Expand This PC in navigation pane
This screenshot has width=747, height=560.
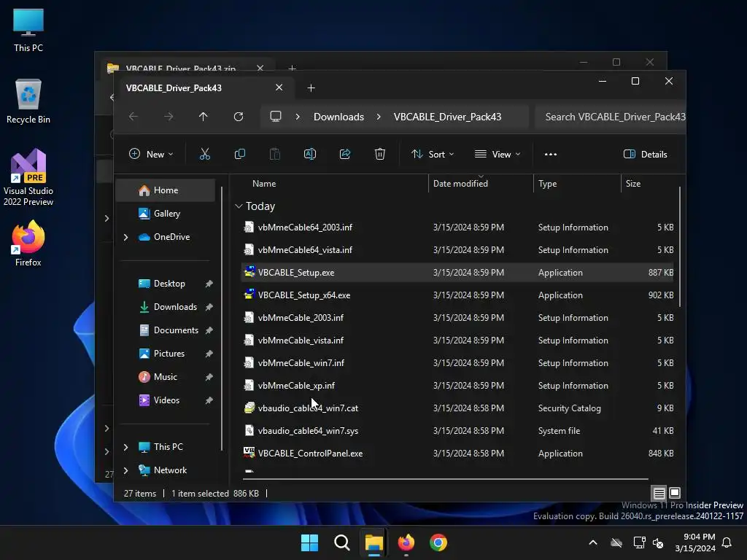[125, 447]
